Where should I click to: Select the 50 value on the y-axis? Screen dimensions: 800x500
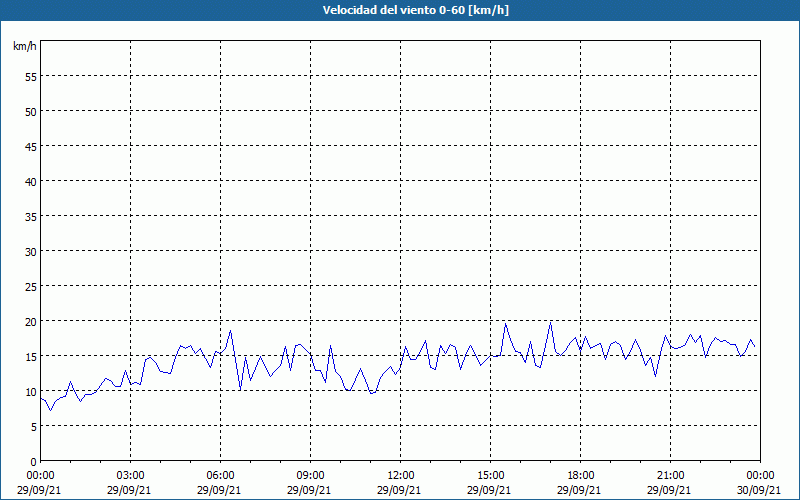(x=31, y=112)
